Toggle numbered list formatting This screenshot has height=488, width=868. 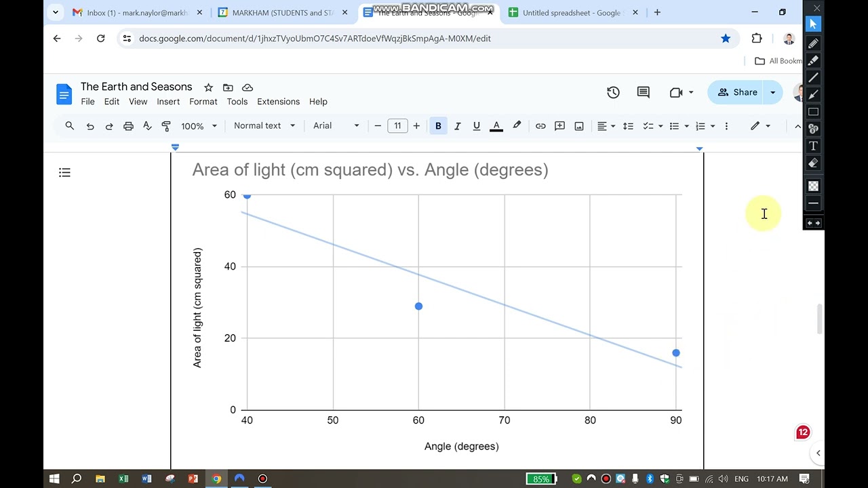pyautogui.click(x=701, y=126)
